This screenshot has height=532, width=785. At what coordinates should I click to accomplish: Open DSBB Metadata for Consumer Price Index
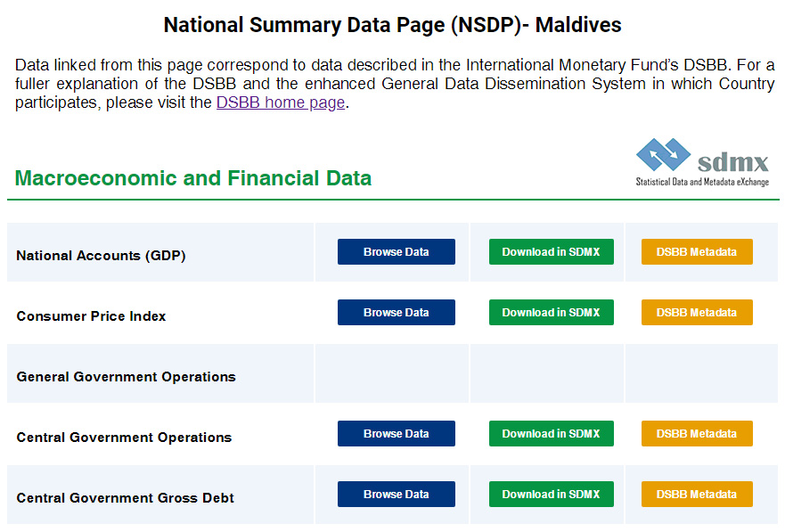click(x=697, y=312)
